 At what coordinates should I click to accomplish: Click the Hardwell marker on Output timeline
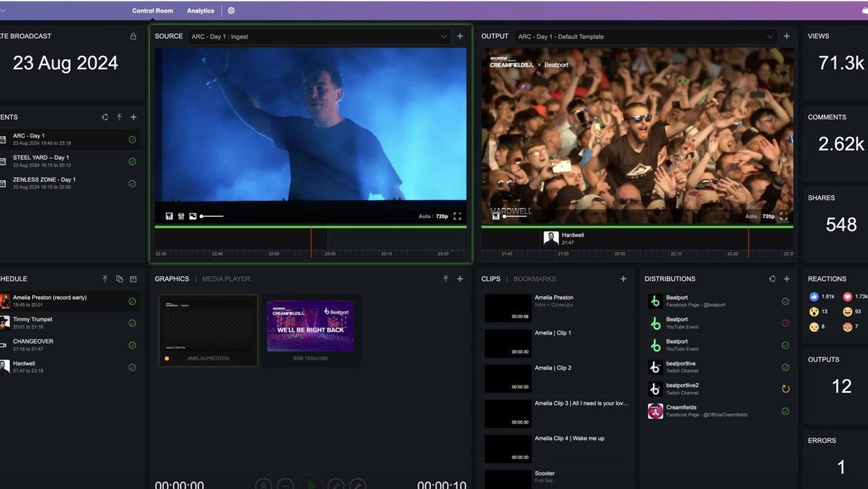(x=564, y=238)
